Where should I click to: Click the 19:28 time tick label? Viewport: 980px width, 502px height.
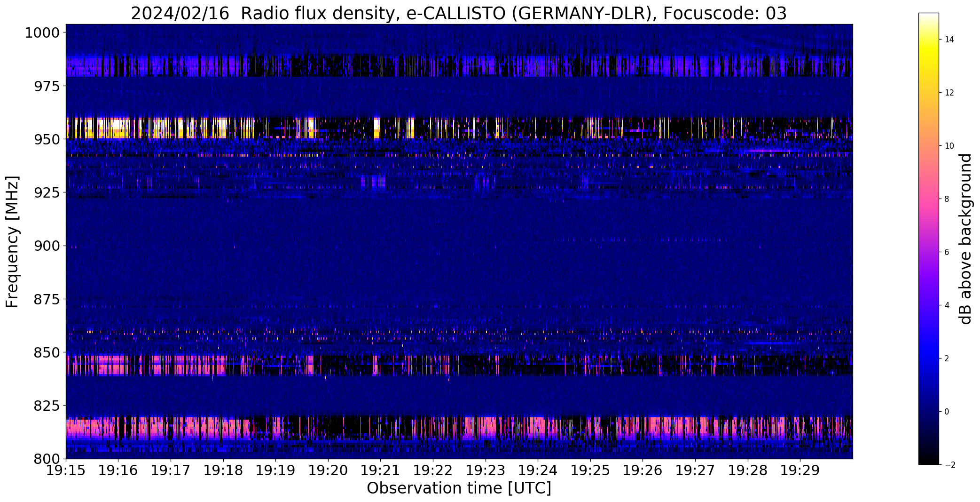click(748, 470)
